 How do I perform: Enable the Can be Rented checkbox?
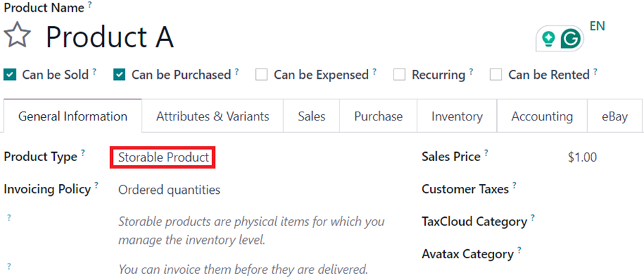[x=495, y=75]
